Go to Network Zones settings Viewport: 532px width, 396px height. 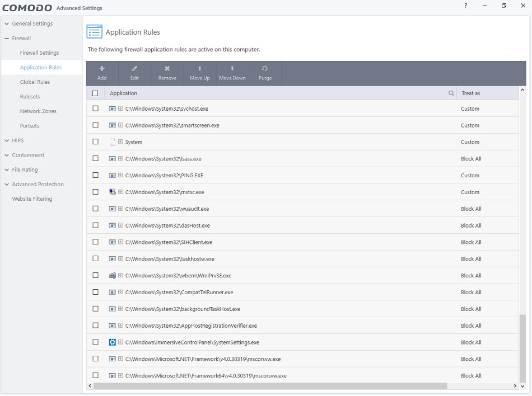38,111
